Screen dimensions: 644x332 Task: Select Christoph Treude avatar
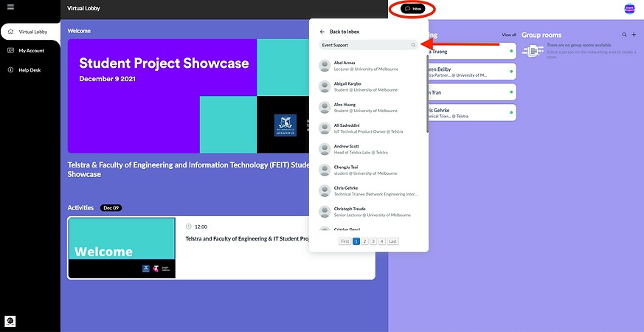click(325, 212)
